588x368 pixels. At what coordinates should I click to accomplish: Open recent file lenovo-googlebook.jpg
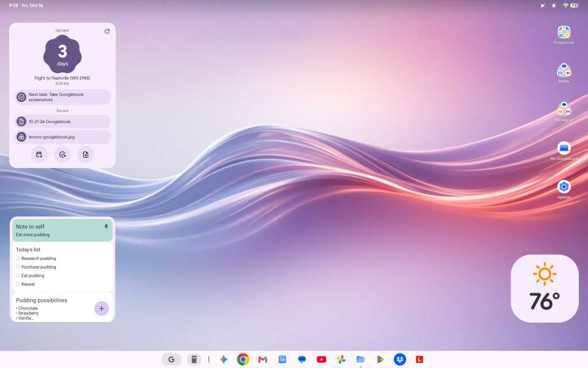click(x=63, y=137)
